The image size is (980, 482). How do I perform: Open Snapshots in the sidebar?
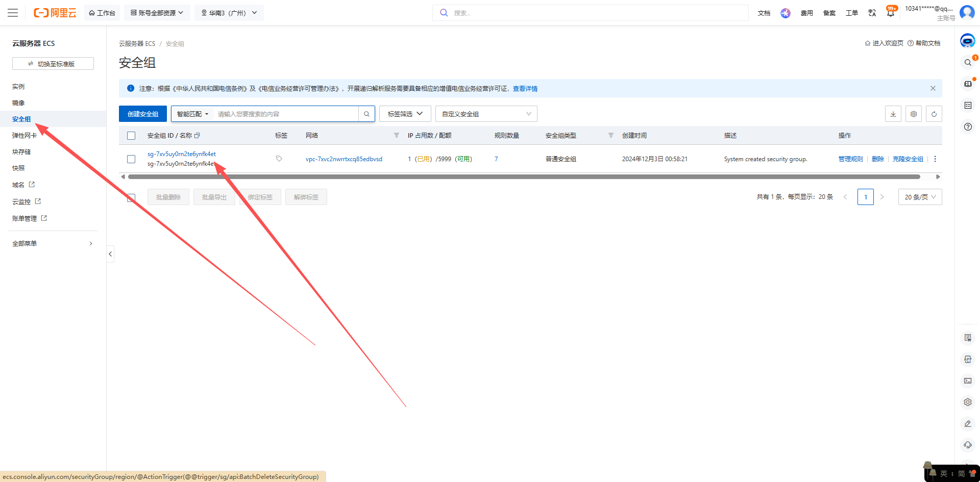point(18,168)
